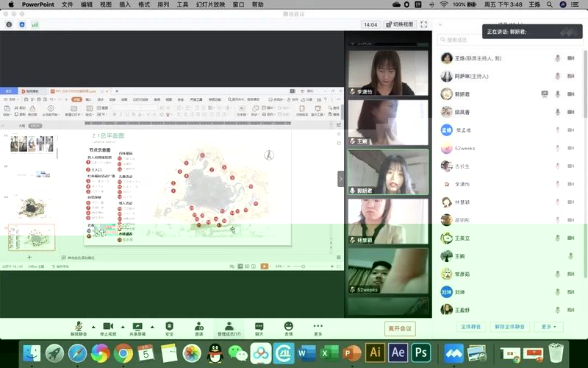Image resolution: width=588 pixels, height=368 pixels.
Task: Open Spotlight search in menu bar
Action: pyautogui.click(x=549, y=4)
